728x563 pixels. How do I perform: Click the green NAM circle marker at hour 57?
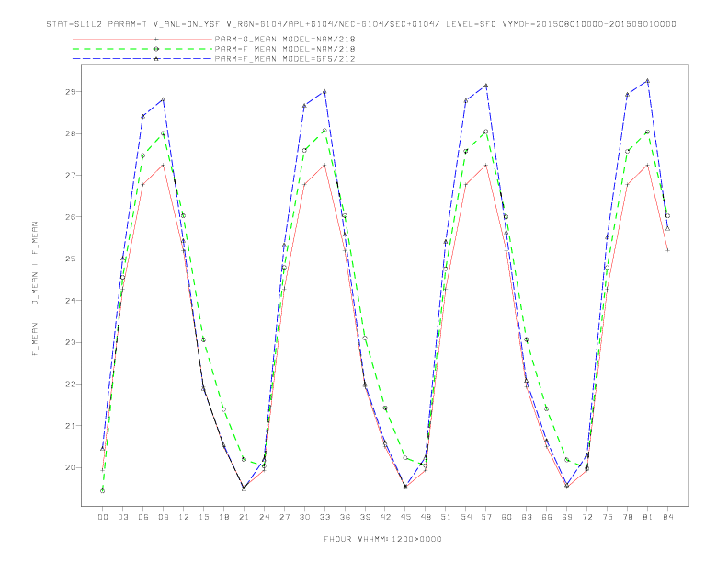486,132
